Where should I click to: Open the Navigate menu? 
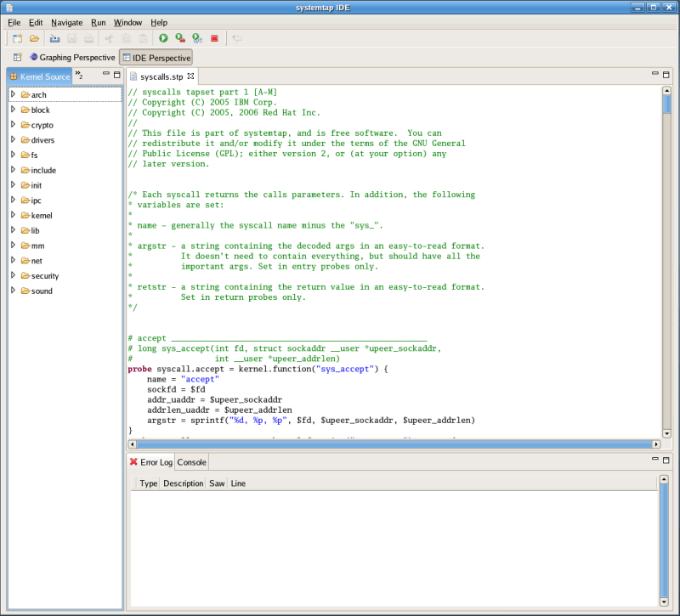coord(66,22)
